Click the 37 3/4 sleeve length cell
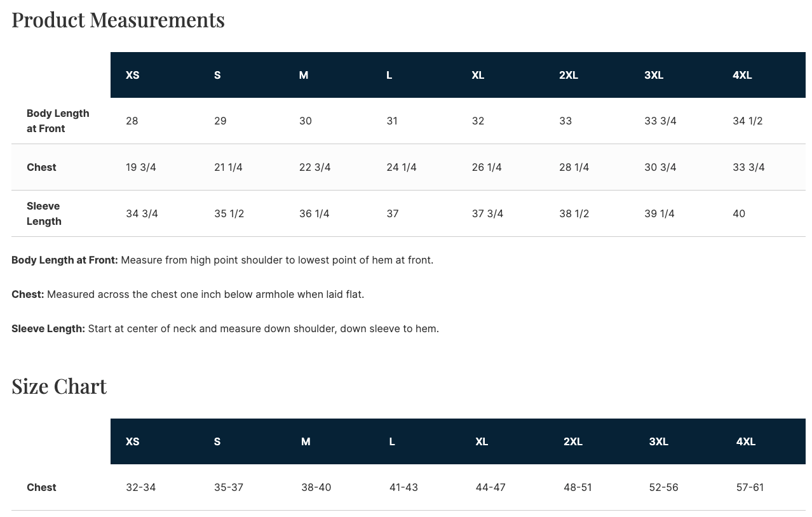 tap(487, 213)
